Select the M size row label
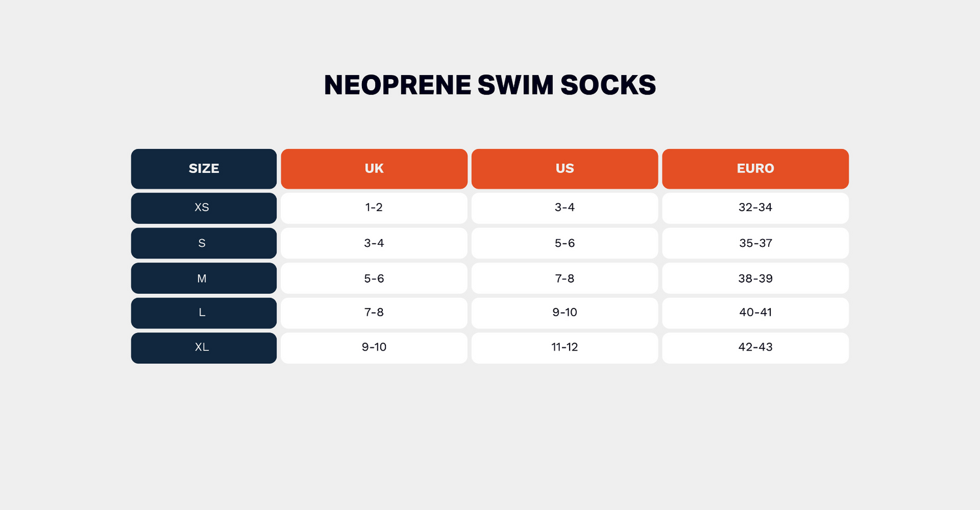The width and height of the screenshot is (980, 510). point(204,278)
